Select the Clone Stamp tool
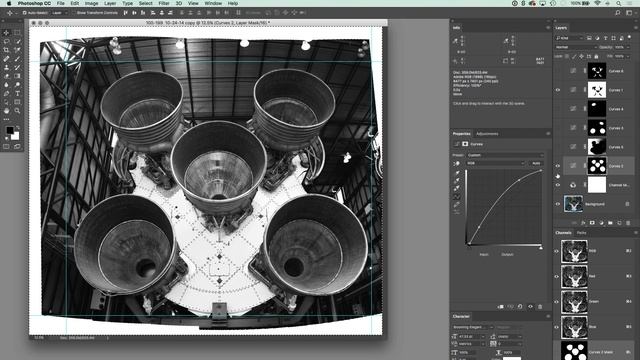640x360 pixels. [6, 67]
